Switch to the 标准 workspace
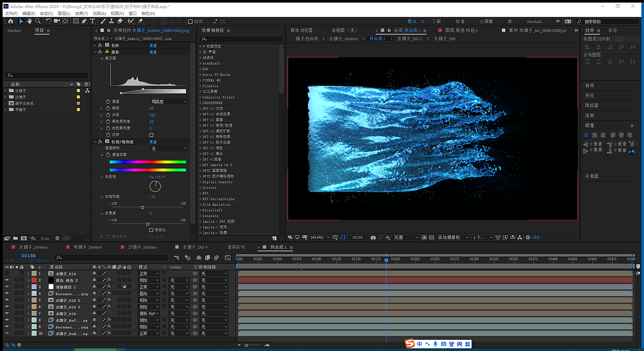The image size is (644, 351). [x=459, y=21]
